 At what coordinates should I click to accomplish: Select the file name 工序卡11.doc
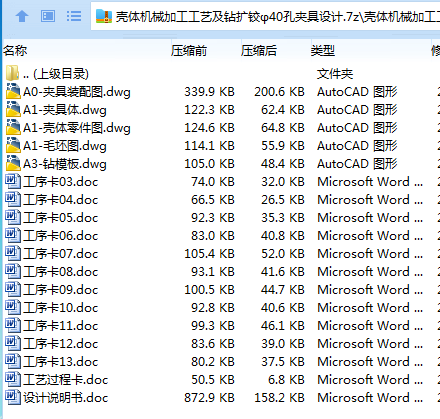tap(61, 326)
